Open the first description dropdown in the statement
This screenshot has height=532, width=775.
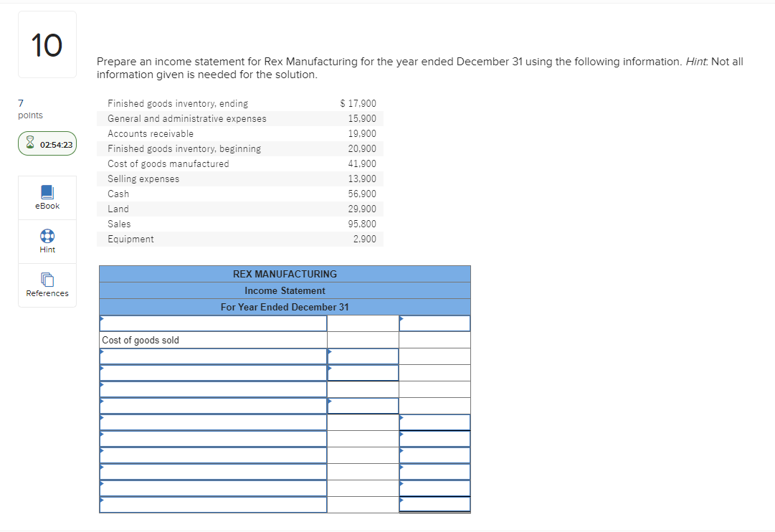coord(213,323)
